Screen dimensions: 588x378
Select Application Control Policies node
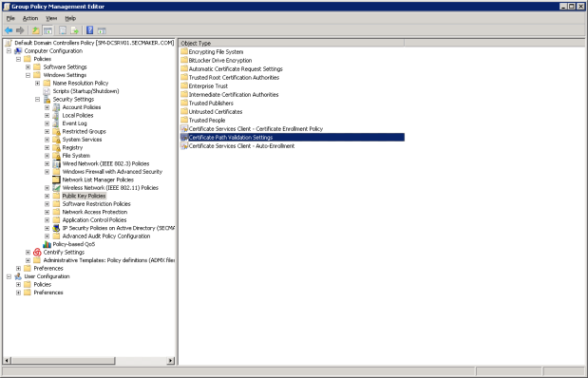(94, 220)
